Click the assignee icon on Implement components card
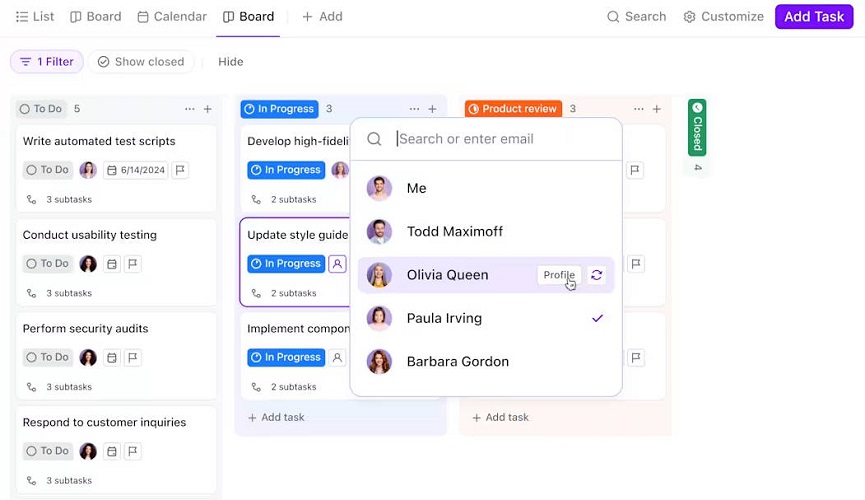Image resolution: width=865 pixels, height=500 pixels. 337,358
